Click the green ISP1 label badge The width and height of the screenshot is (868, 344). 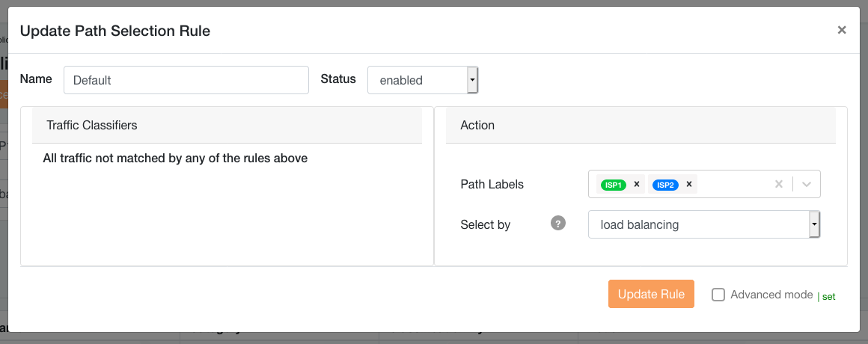tap(614, 185)
